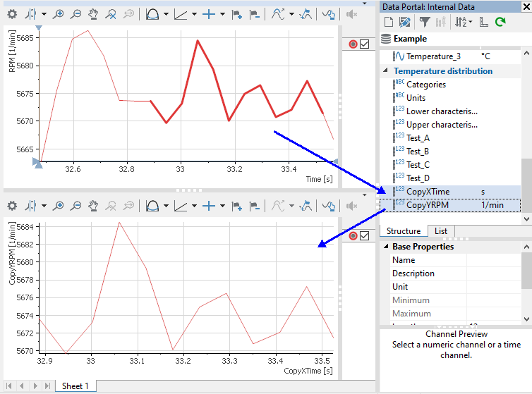Click the remove flags icon in lower toolbar

pyautogui.click(x=254, y=206)
